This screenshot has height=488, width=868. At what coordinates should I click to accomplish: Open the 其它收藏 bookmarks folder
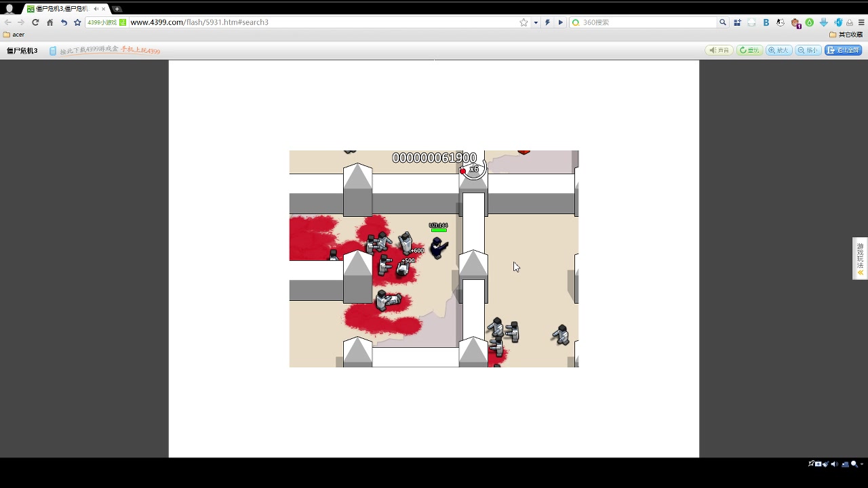click(846, 35)
